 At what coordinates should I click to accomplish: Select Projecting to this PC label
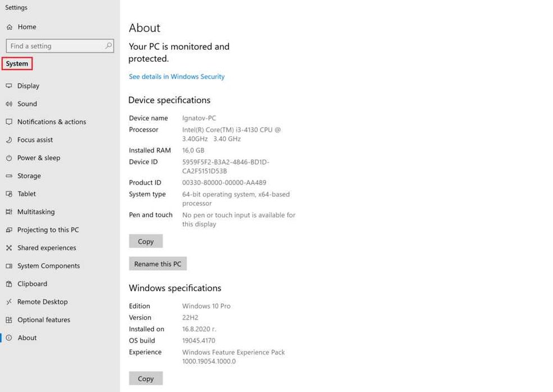click(48, 229)
